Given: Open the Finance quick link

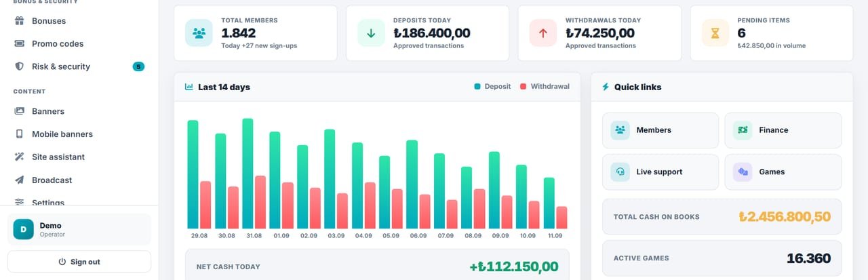Looking at the screenshot, I should click(783, 130).
